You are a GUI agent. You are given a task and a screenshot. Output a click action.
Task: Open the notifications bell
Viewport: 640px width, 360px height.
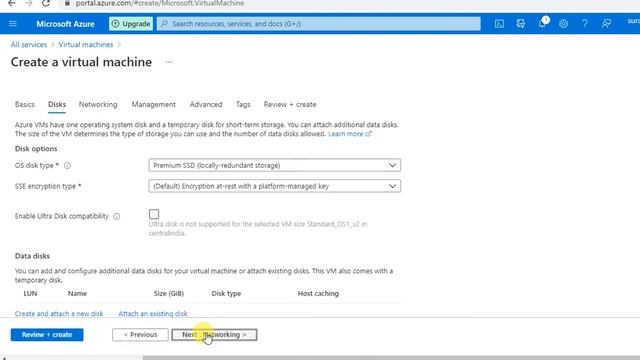[542, 23]
